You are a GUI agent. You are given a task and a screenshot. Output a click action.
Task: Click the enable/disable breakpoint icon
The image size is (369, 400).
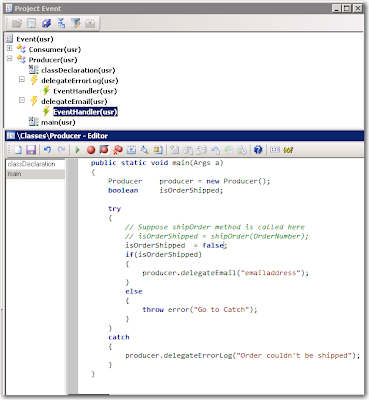point(104,150)
